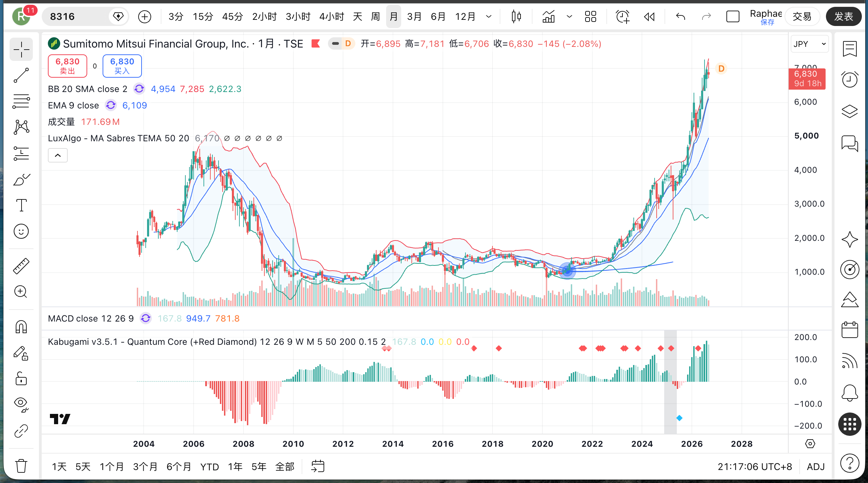Toggle the fullscreen square icon
868x483 pixels.
click(733, 16)
